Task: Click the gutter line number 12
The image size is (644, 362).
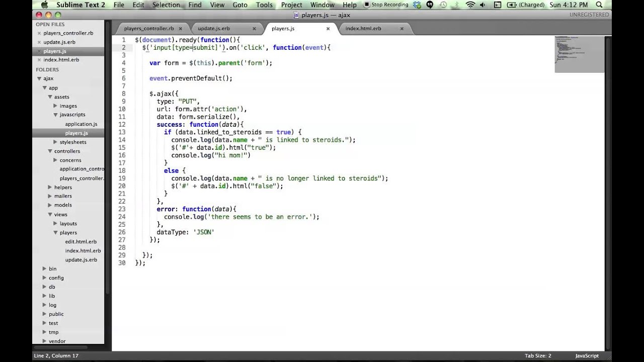Action: [122, 124]
